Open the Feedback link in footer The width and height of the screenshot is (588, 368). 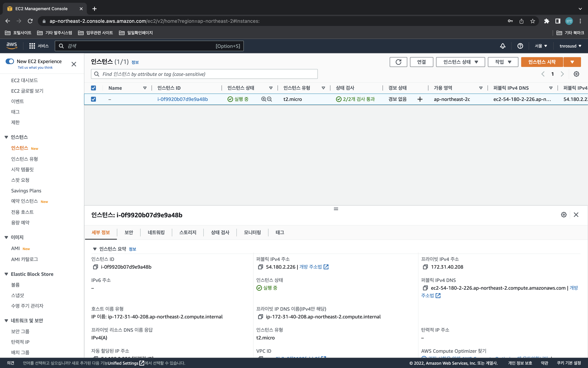[10, 363]
